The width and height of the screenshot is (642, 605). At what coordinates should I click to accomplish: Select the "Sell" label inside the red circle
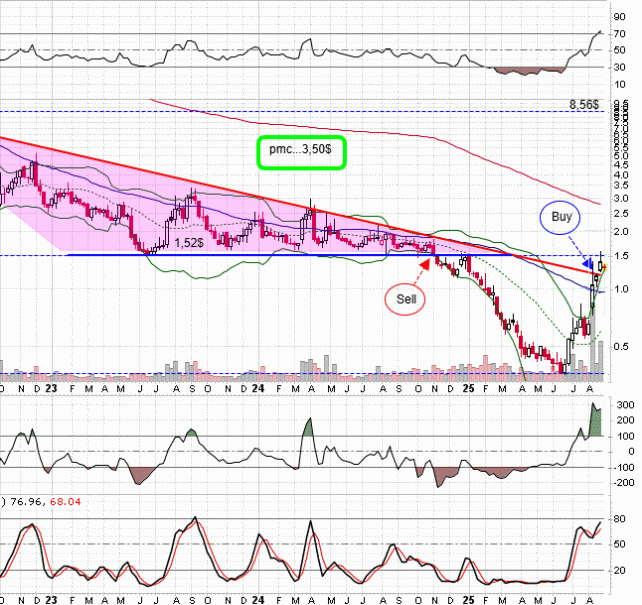tap(406, 299)
